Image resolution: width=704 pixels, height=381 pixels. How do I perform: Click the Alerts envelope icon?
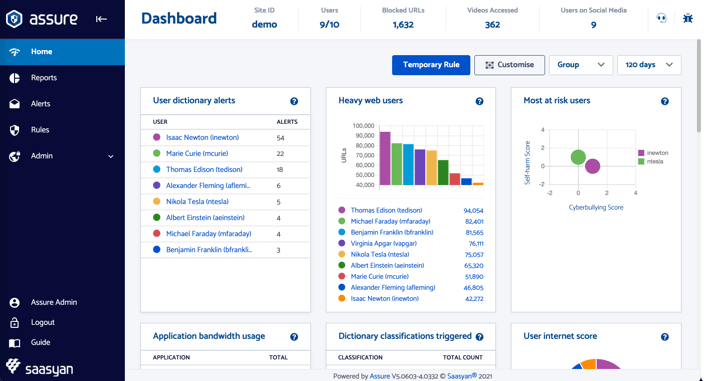pyautogui.click(x=14, y=104)
